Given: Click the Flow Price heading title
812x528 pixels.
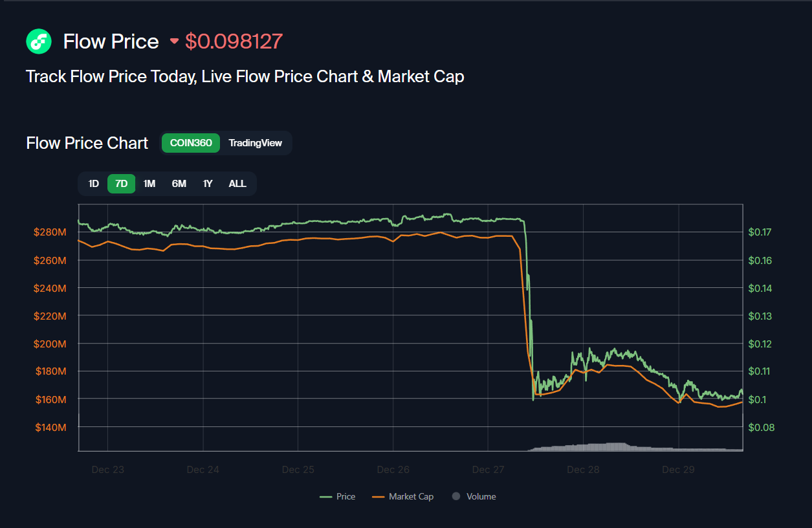Looking at the screenshot, I should [111, 41].
